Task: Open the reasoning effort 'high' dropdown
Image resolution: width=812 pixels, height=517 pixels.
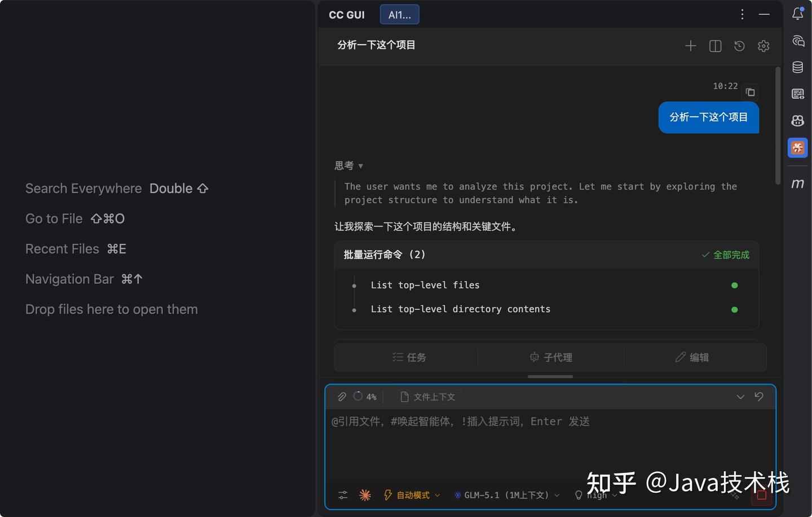Action: 595,495
